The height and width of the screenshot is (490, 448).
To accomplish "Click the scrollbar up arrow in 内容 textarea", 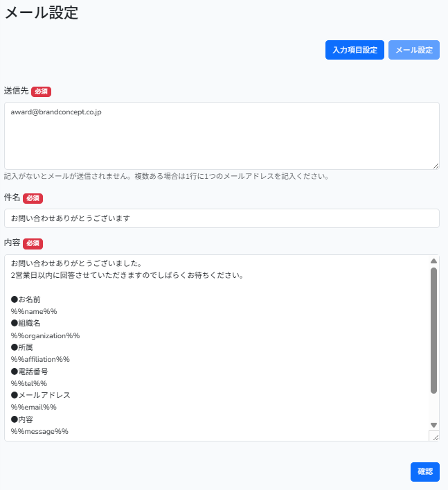I will click(434, 261).
